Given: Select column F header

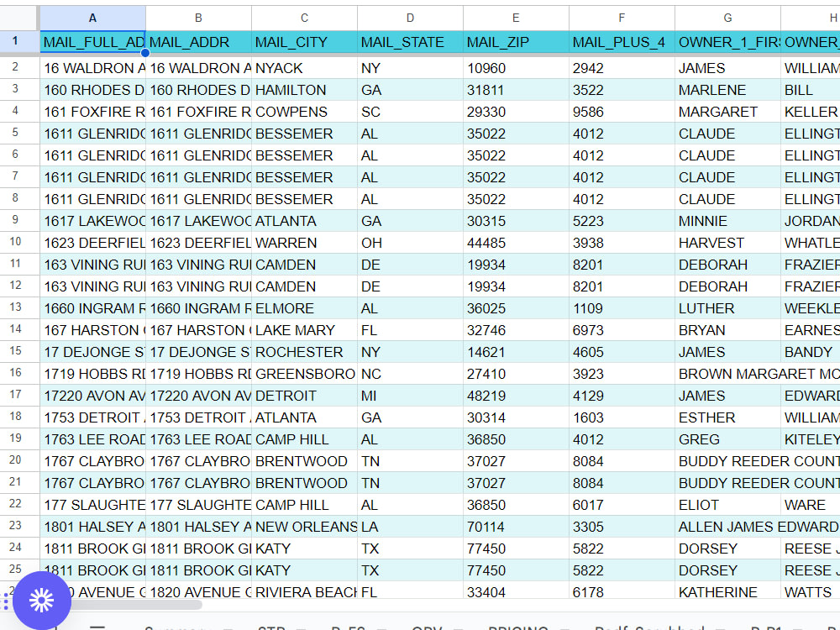Looking at the screenshot, I should tap(622, 18).
